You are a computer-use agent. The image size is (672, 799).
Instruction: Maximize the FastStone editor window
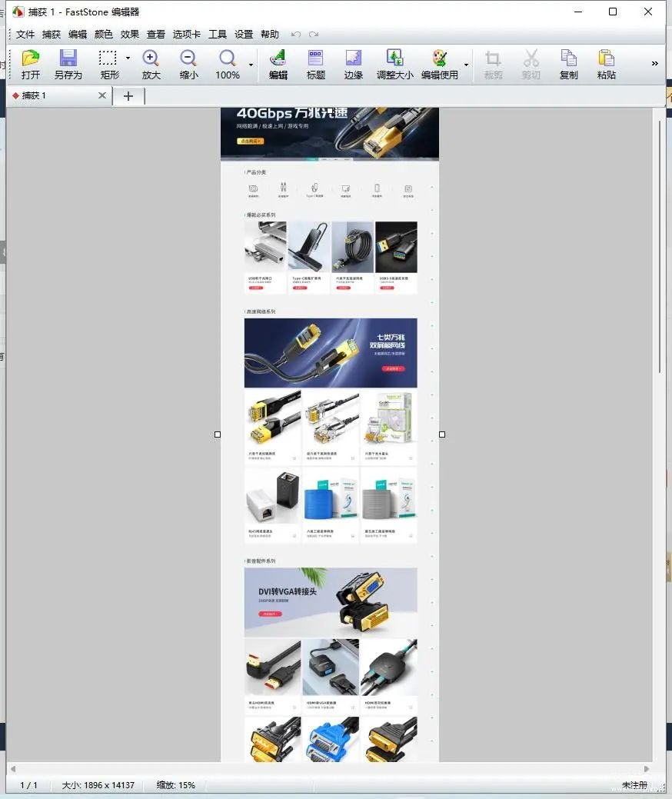click(x=613, y=12)
